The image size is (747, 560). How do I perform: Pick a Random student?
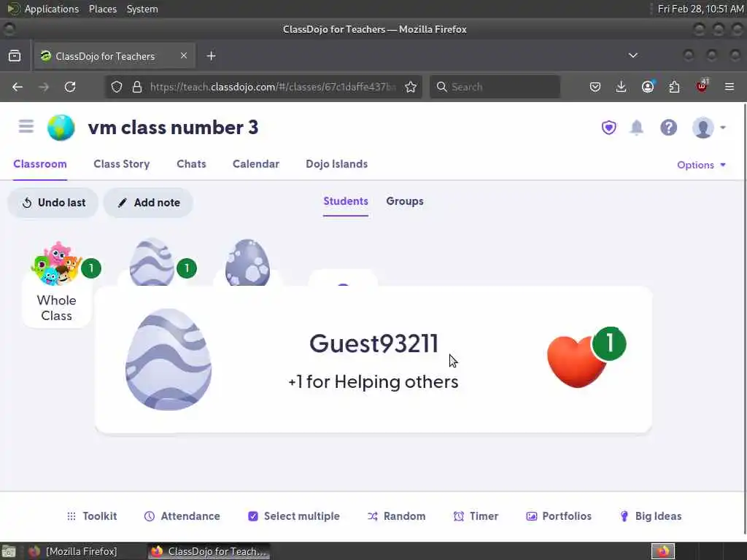click(396, 516)
